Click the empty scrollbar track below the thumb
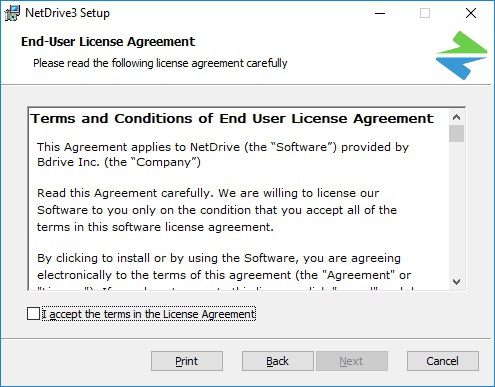 coord(456,208)
